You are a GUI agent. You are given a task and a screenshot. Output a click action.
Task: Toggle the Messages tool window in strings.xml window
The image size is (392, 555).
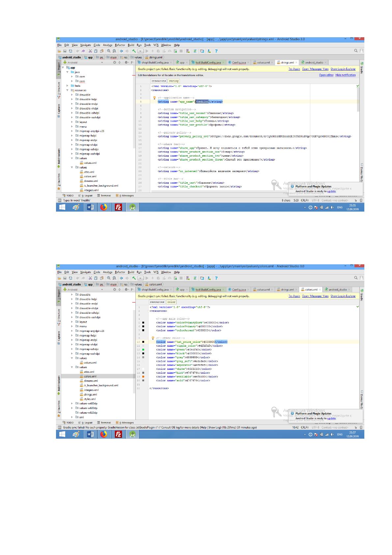pos(125,195)
